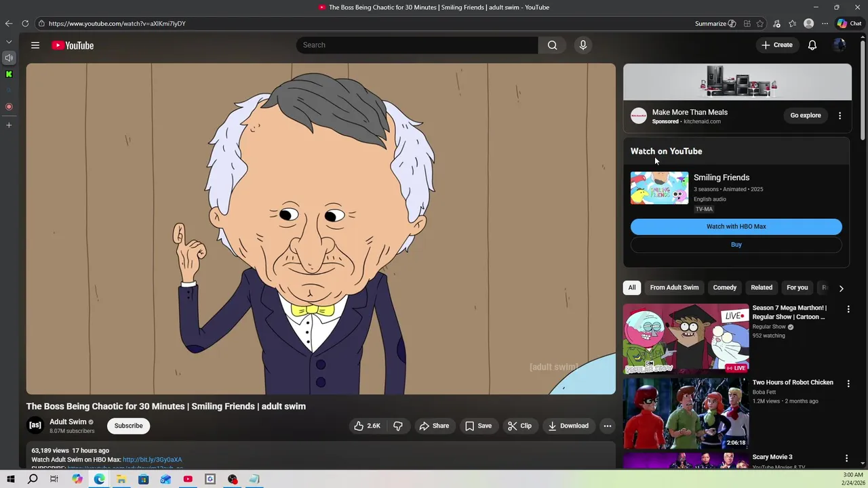Click the Create button

pyautogui.click(x=777, y=45)
